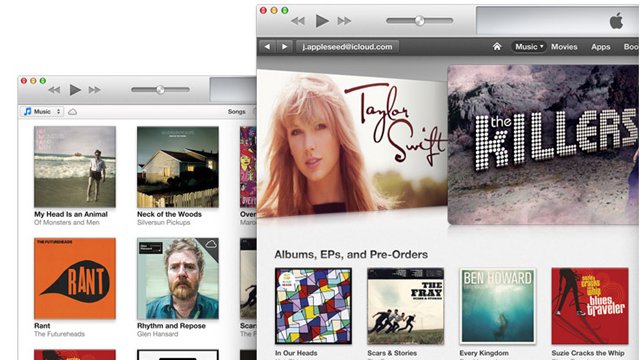Viewport: 640px width, 360px height.
Task: Select the Rhythm and Repose title
Action: (x=171, y=326)
